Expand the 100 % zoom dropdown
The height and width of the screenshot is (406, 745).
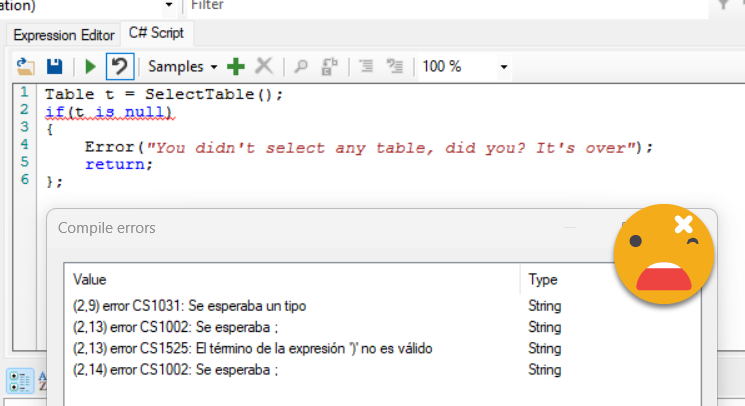click(x=503, y=68)
